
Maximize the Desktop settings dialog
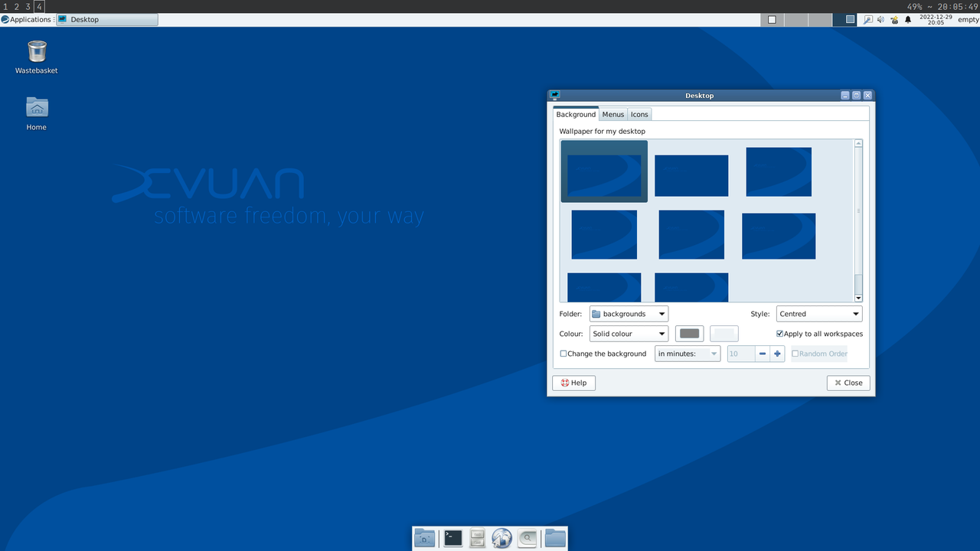857,96
